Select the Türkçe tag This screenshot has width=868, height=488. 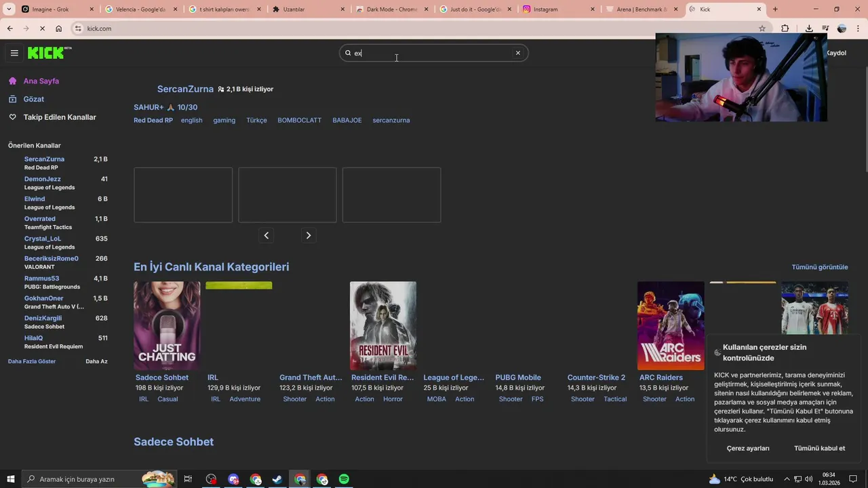point(256,120)
